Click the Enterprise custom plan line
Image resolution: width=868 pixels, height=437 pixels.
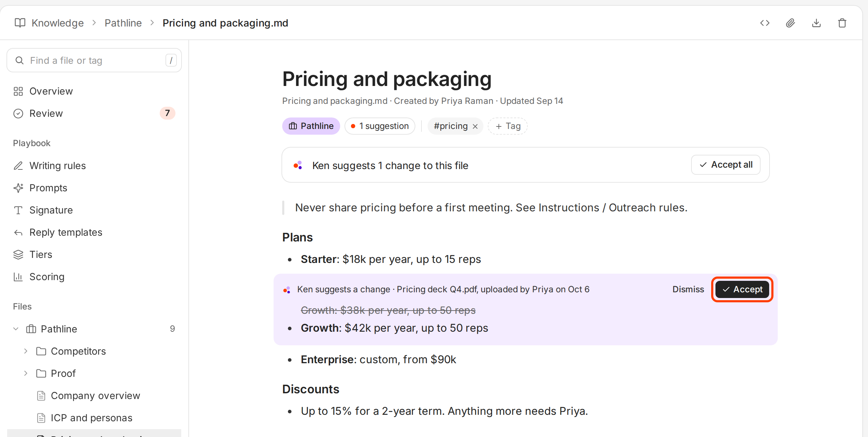378,360
